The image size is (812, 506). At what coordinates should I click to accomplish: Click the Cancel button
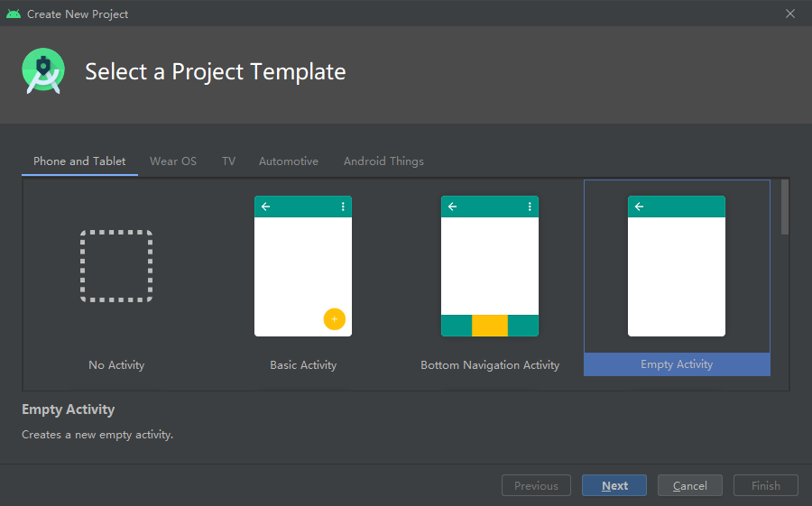(690, 486)
